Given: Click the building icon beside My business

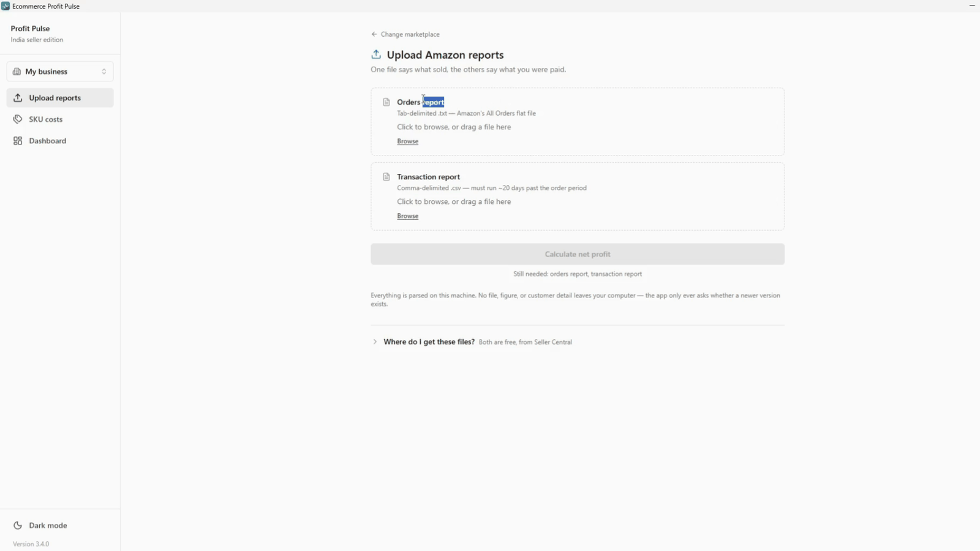Looking at the screenshot, I should [17, 72].
